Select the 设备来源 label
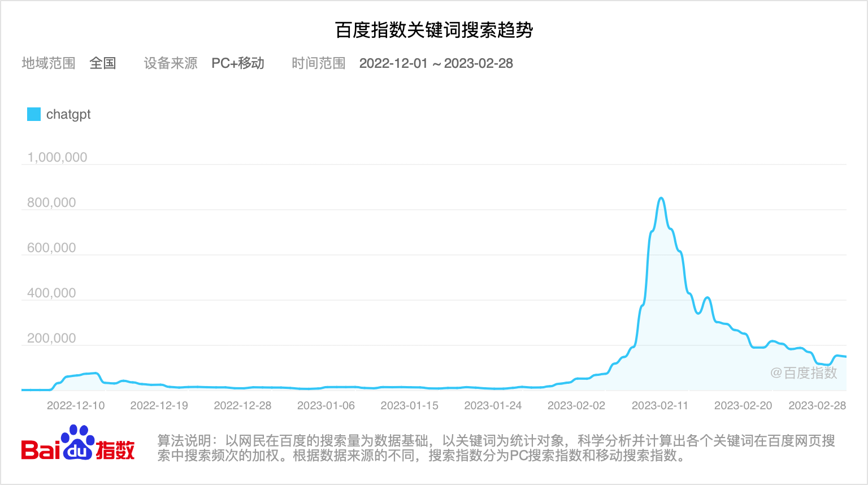868x485 pixels. click(171, 63)
